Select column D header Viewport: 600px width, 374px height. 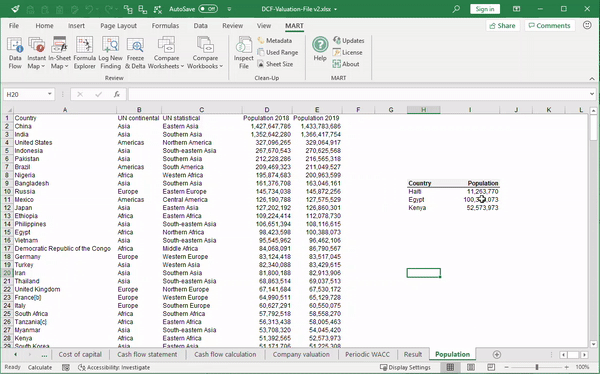(x=267, y=110)
